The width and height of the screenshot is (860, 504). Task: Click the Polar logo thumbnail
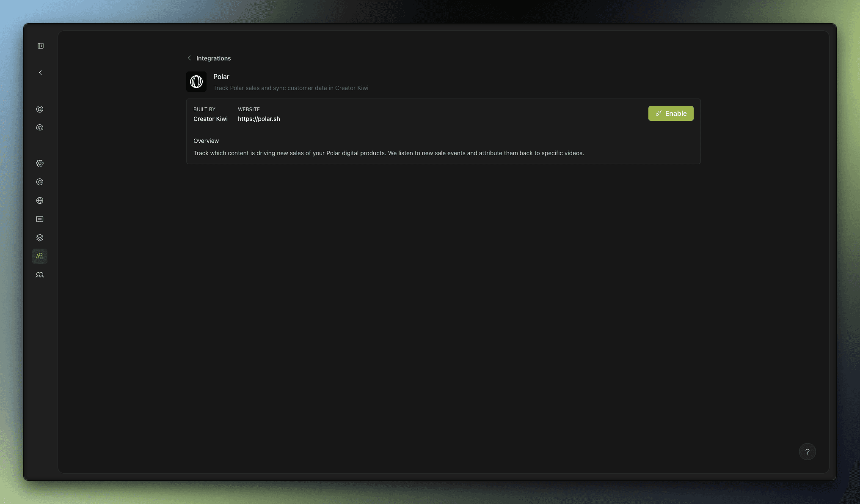coord(196,82)
